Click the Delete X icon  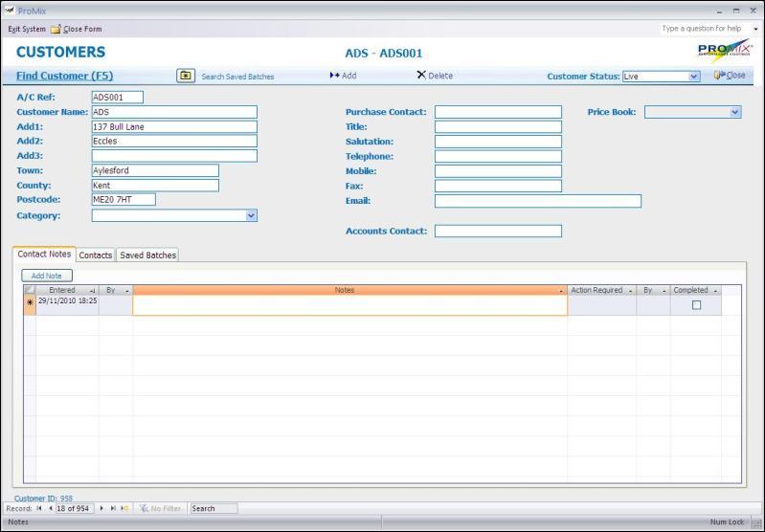tap(421, 76)
